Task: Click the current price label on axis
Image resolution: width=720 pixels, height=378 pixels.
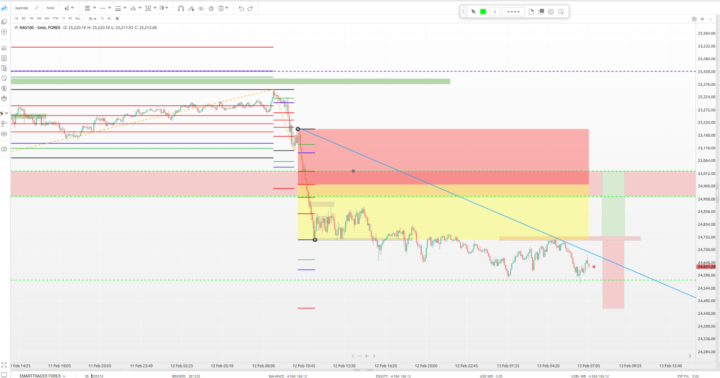Action: tap(706, 266)
